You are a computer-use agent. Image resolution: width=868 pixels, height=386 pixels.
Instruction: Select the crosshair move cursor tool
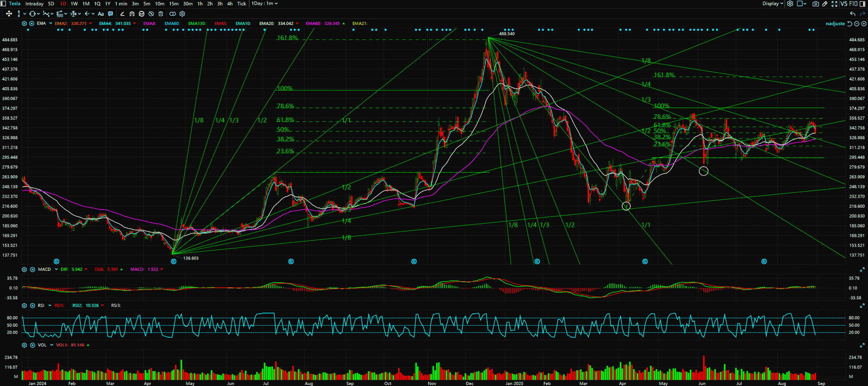click(x=9, y=14)
